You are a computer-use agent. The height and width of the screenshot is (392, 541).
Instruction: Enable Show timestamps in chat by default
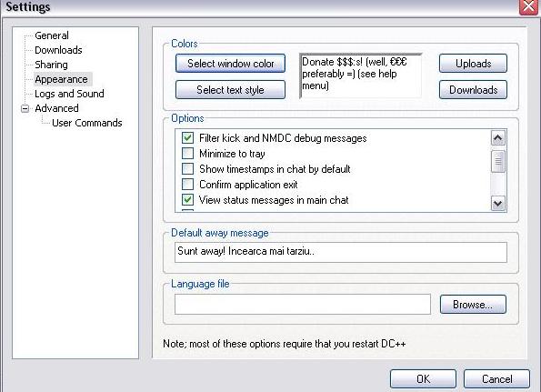187,169
